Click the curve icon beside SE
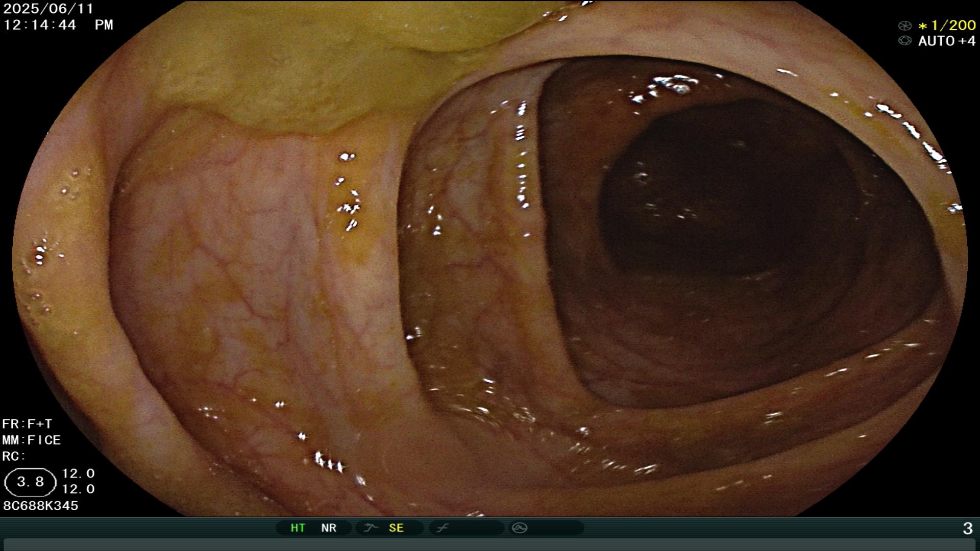Image resolution: width=980 pixels, height=551 pixels. [x=371, y=528]
